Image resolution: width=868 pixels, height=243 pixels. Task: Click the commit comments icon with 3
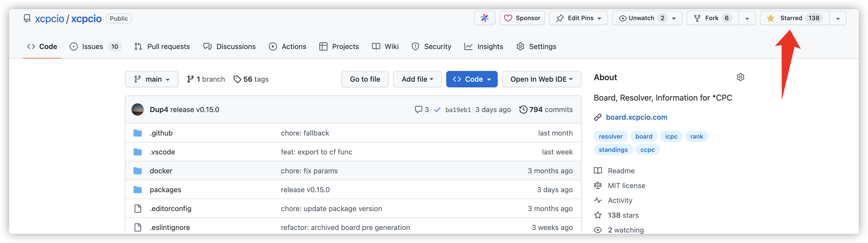coord(422,110)
